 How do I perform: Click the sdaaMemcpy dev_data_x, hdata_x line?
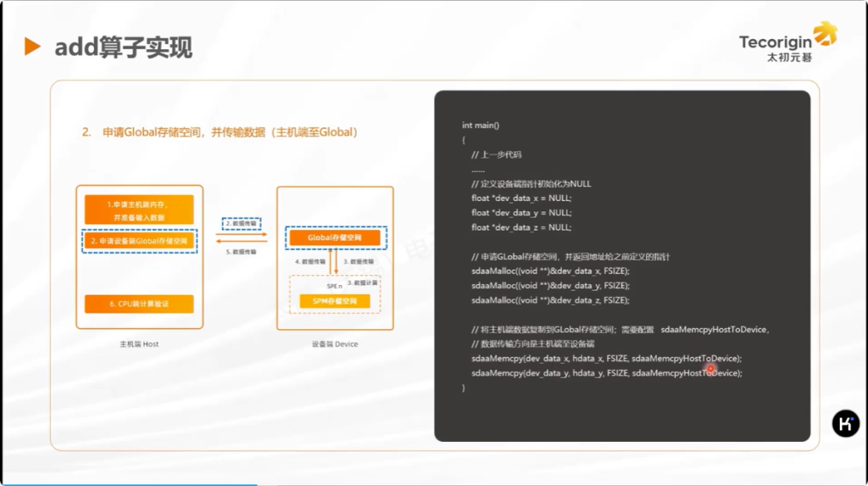[x=606, y=358]
